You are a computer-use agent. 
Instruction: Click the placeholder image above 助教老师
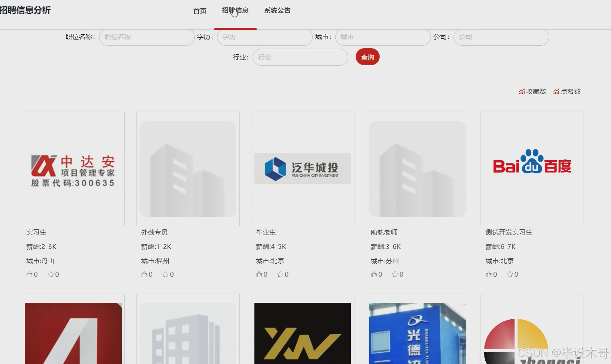(x=417, y=169)
